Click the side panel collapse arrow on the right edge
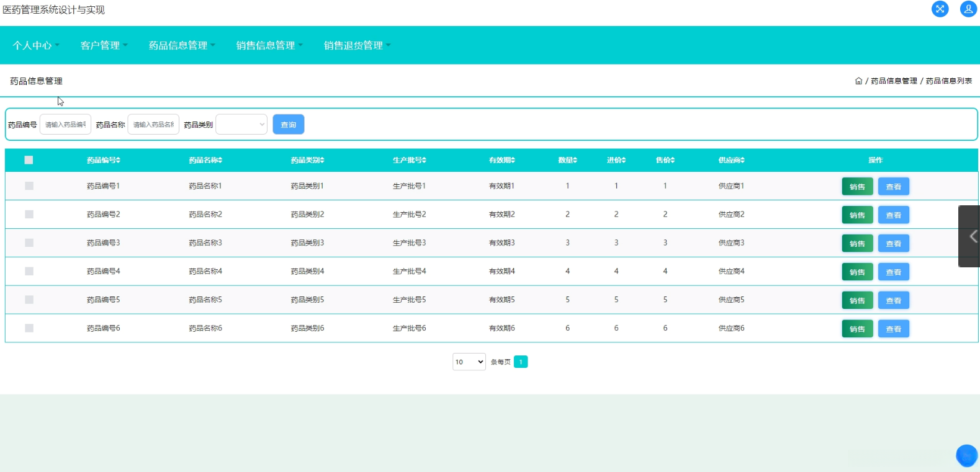980x472 pixels. click(x=970, y=236)
